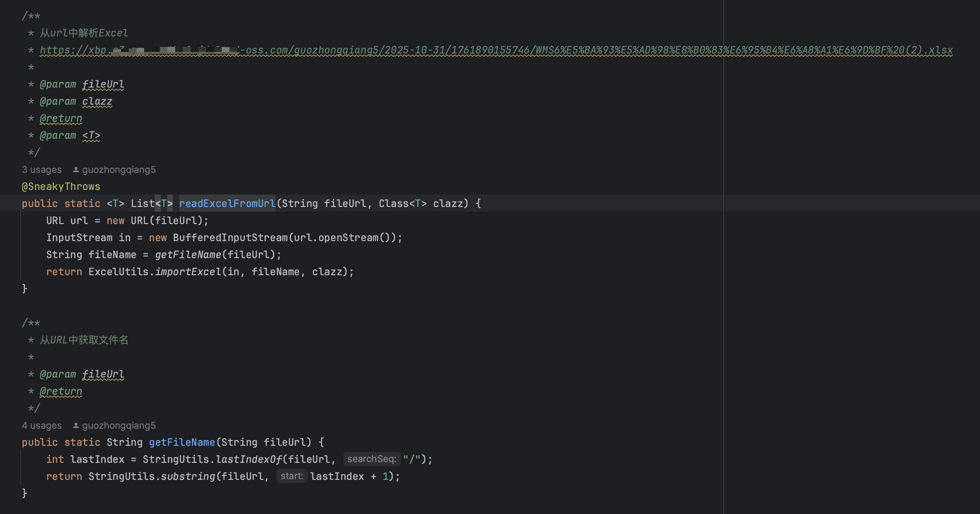Click the @SneakyThrows annotation
980x514 pixels.
tap(61, 186)
